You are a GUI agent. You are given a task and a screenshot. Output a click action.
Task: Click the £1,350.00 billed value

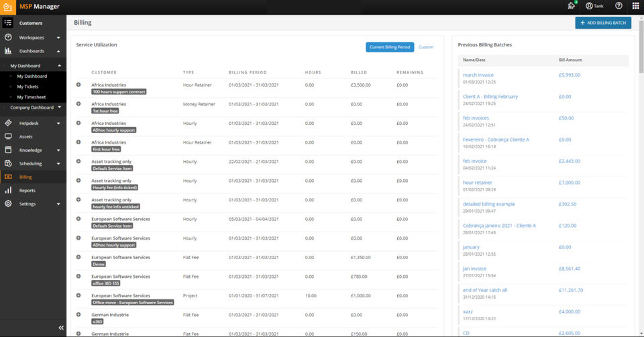coord(361,257)
